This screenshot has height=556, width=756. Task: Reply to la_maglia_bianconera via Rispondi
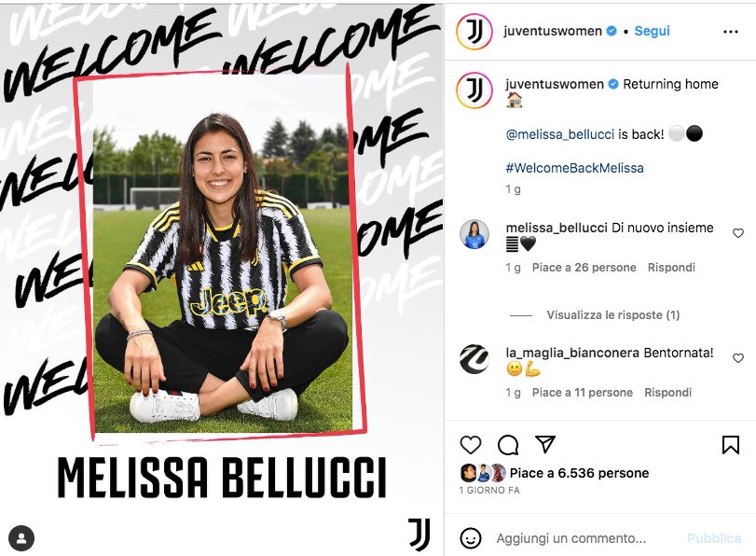667,393
